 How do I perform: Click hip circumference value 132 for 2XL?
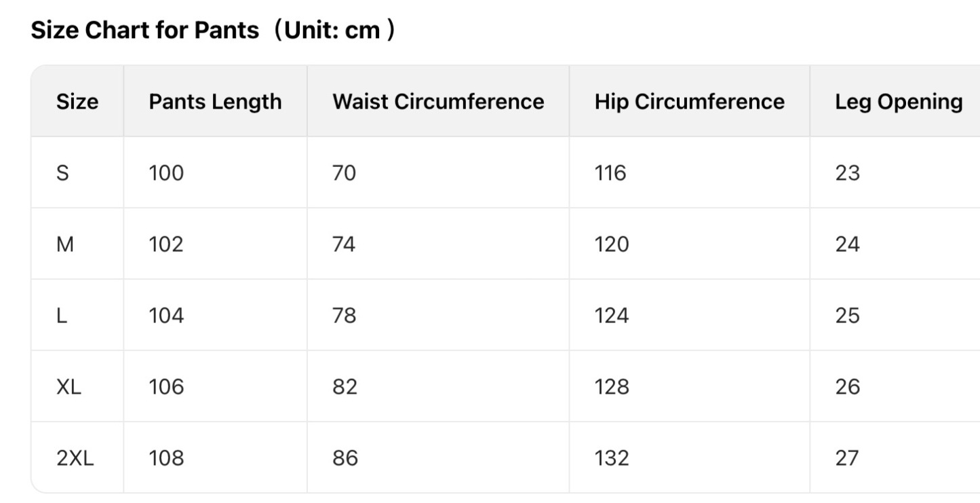coord(612,458)
